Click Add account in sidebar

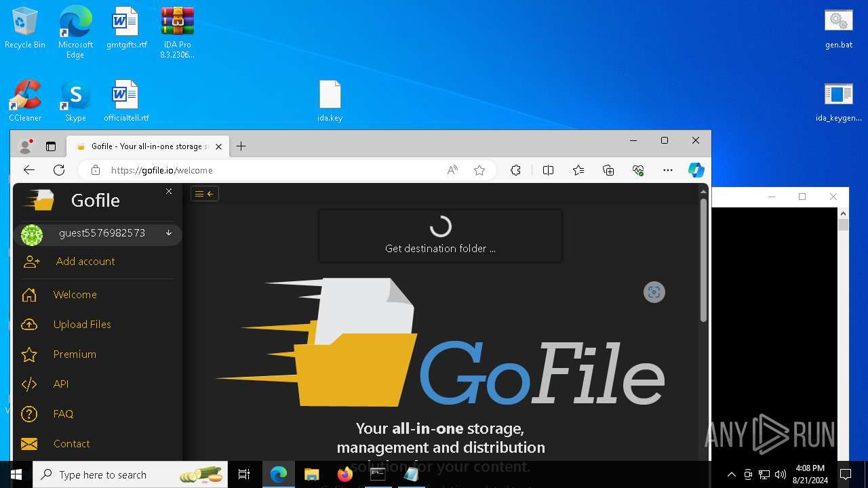[98, 261]
